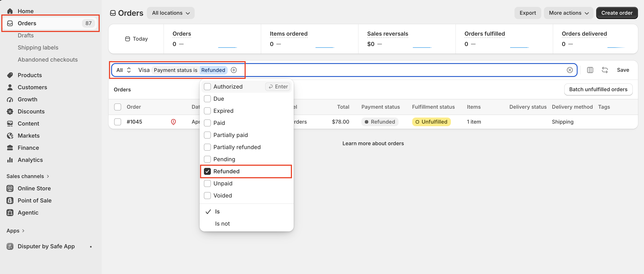Check the Voided payment status option
The height and width of the screenshot is (274, 644).
(x=207, y=196)
